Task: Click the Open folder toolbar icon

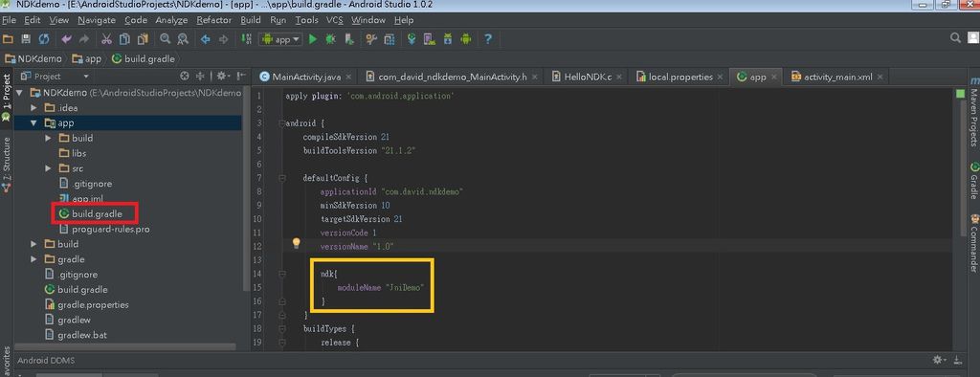Action: (x=8, y=39)
